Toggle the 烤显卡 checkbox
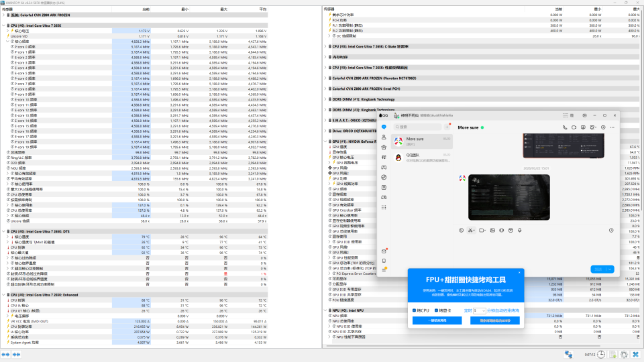Image resolution: width=644 pixels, height=362 pixels. pos(437,310)
